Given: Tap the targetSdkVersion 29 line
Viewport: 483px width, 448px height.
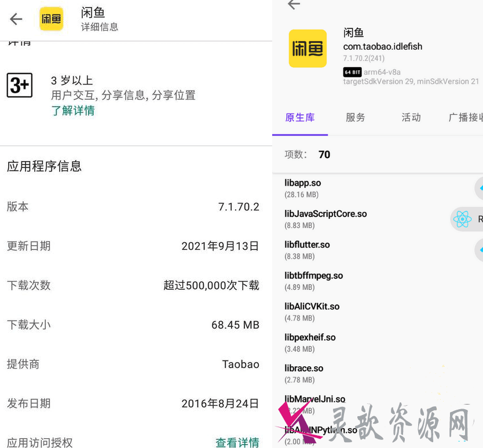Looking at the screenshot, I should coord(411,81).
